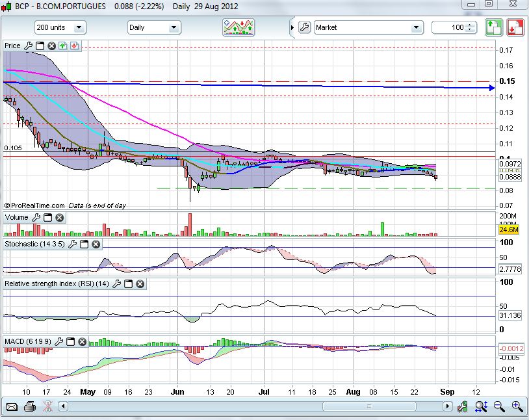Click the 2.7778 Stochastic value label
The width and height of the screenshot is (529, 420).
(x=510, y=269)
